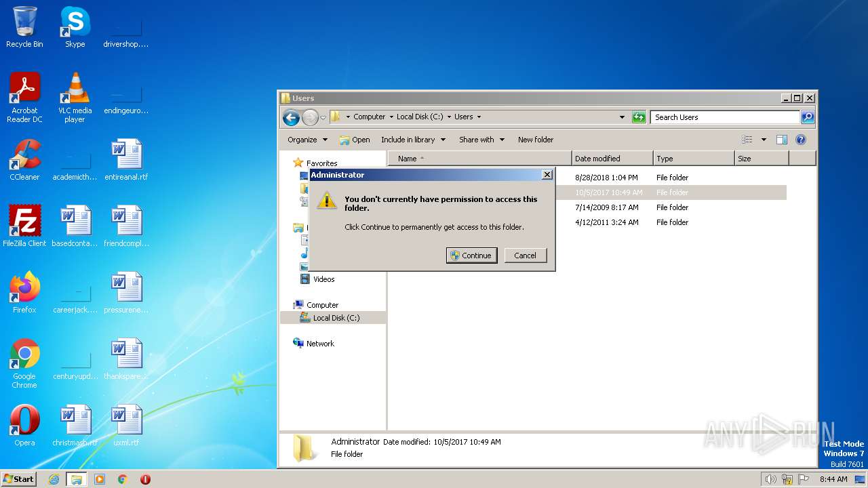Expand the arrow after Users breadcrumb
Screen dimensions: 868x488
(x=479, y=117)
